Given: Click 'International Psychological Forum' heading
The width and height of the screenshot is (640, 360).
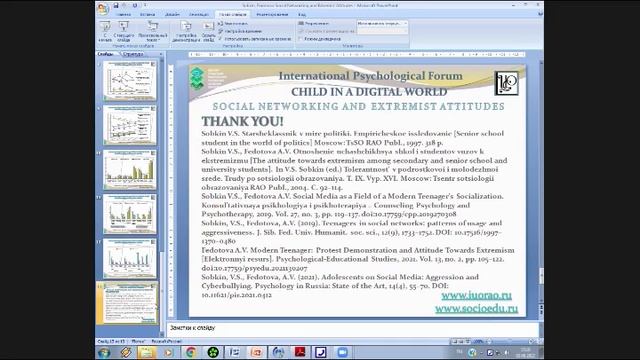Looking at the screenshot, I should tap(371, 76).
